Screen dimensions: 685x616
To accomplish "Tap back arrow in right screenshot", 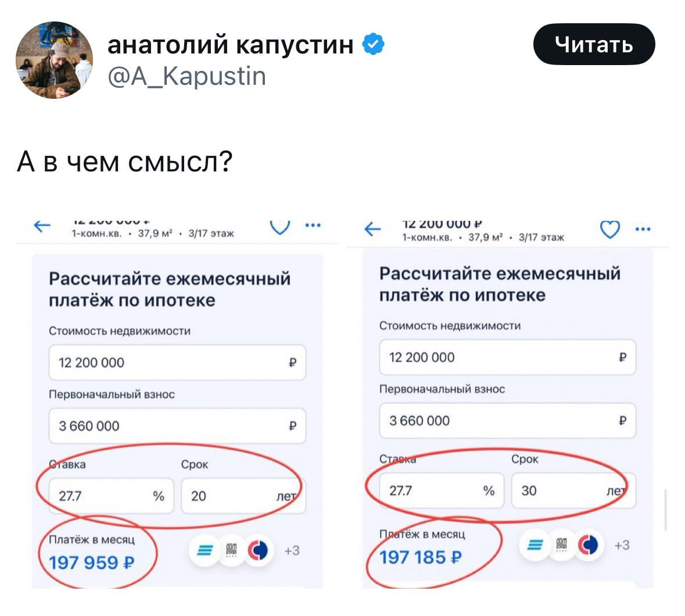I will [372, 230].
